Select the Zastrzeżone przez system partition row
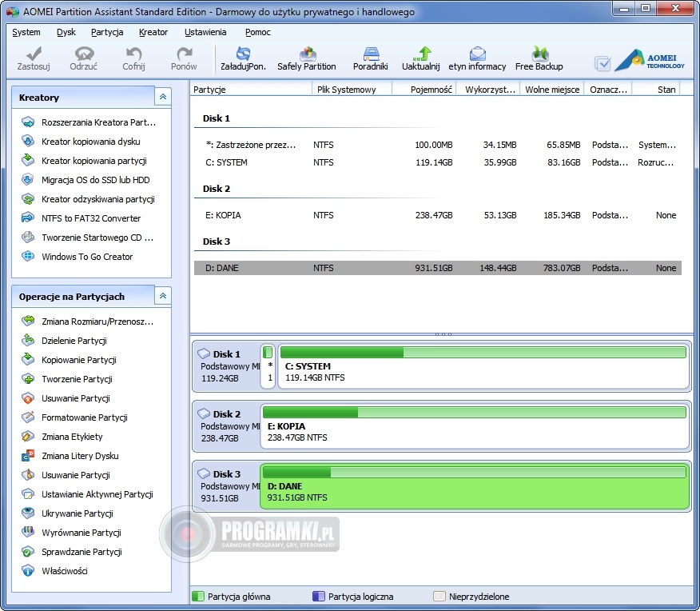This screenshot has width=700, height=611. point(438,145)
